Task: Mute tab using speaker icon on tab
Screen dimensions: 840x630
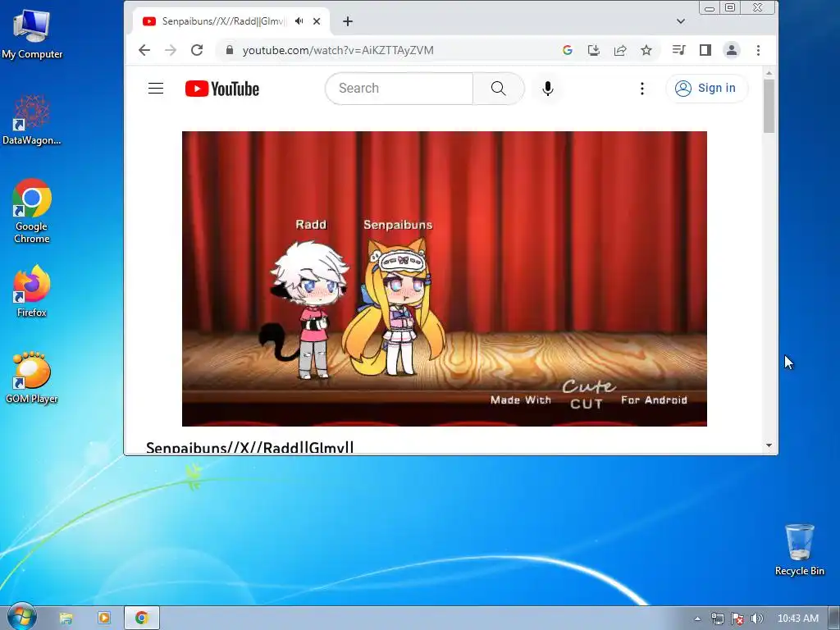Action: (x=299, y=21)
